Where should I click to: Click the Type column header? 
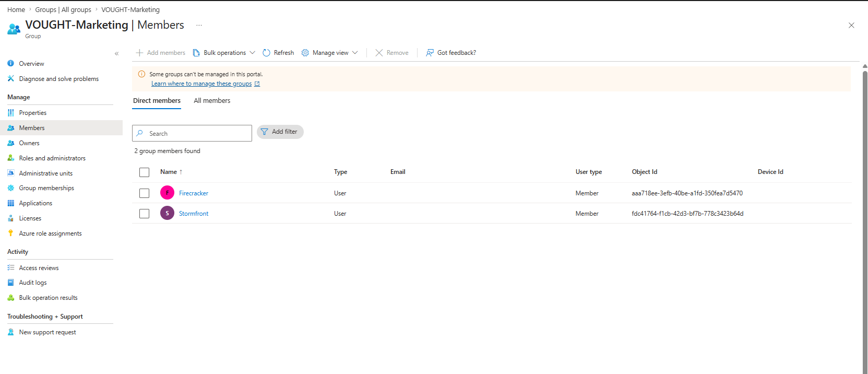(x=340, y=172)
